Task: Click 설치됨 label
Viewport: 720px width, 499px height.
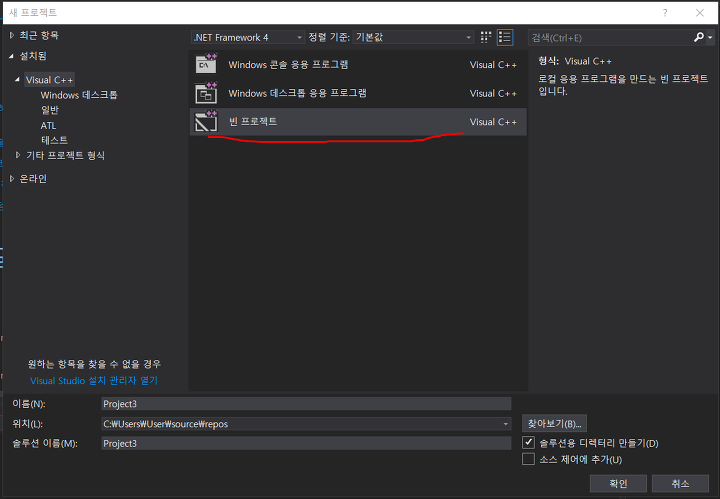Action: pyautogui.click(x=33, y=56)
